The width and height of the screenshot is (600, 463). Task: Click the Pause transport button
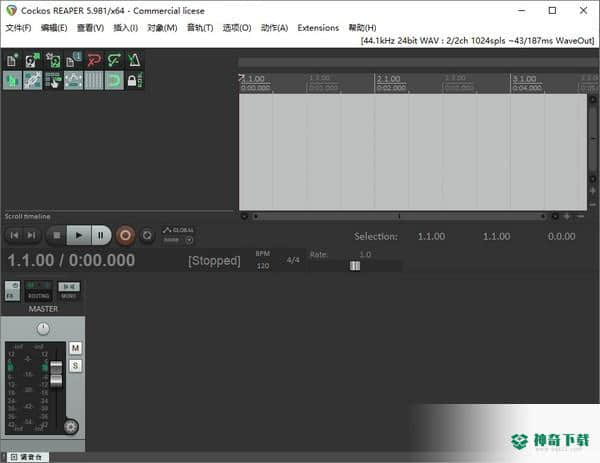(101, 235)
